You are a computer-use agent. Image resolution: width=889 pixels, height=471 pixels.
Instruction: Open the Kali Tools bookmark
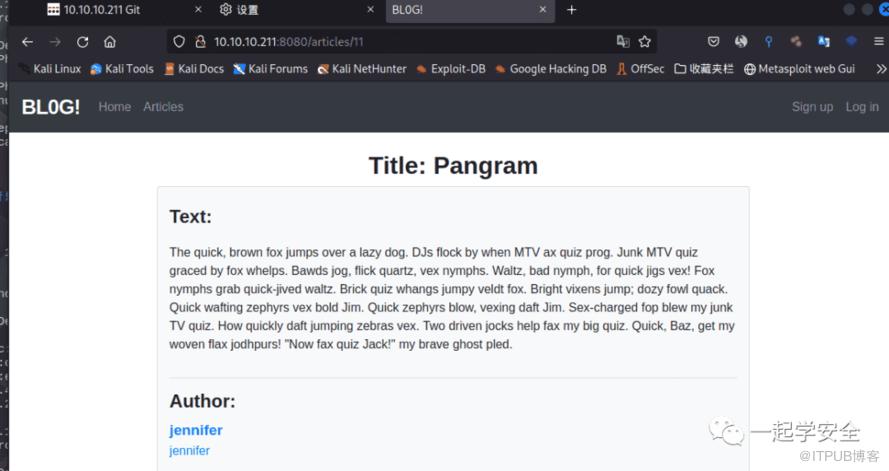(122, 69)
